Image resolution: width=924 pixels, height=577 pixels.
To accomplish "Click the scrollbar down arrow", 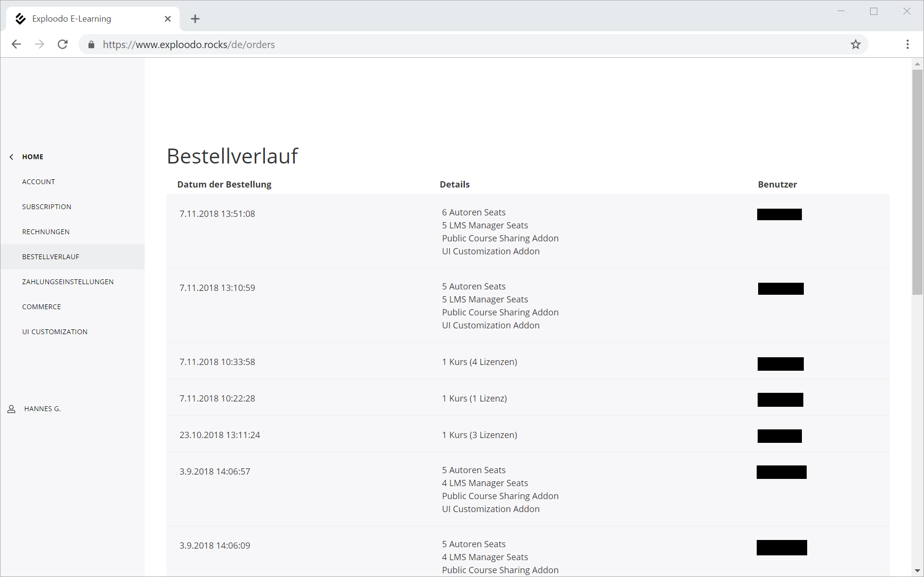I will (x=917, y=570).
